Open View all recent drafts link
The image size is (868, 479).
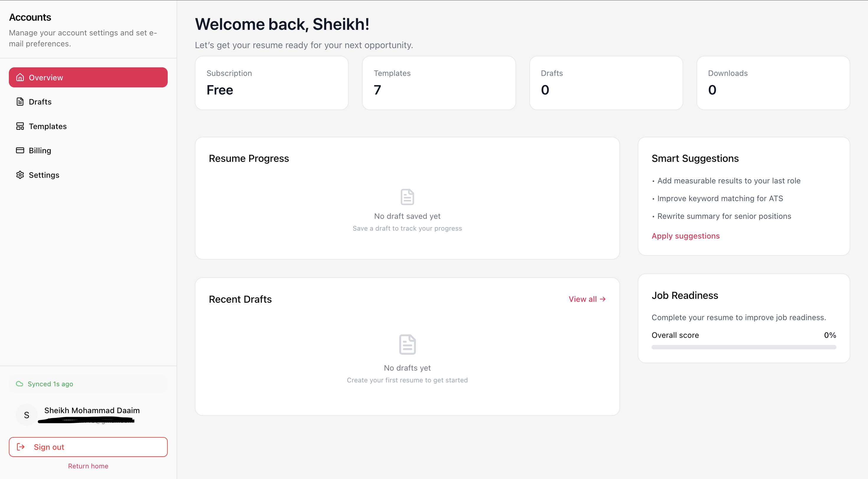(x=587, y=299)
